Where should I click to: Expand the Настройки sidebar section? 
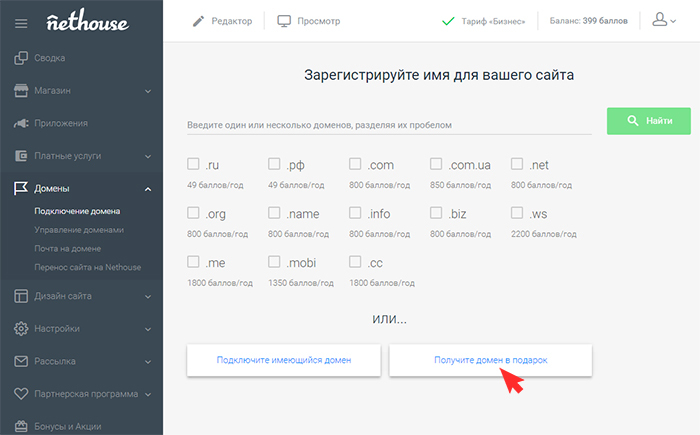click(x=148, y=329)
